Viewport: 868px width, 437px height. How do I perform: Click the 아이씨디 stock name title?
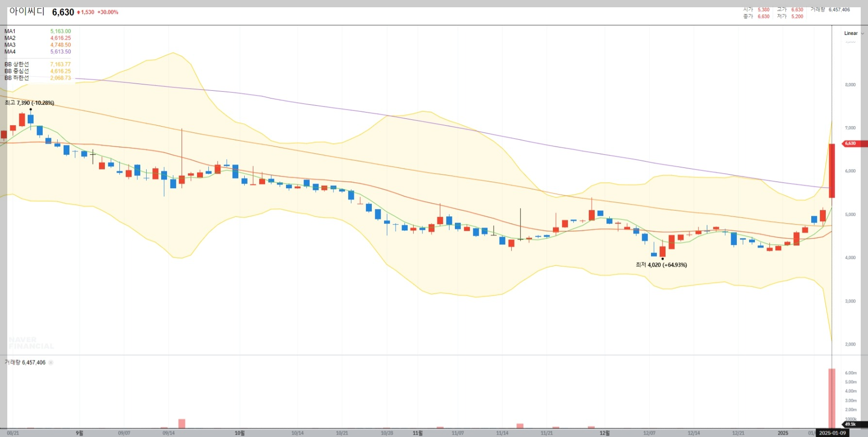click(27, 12)
